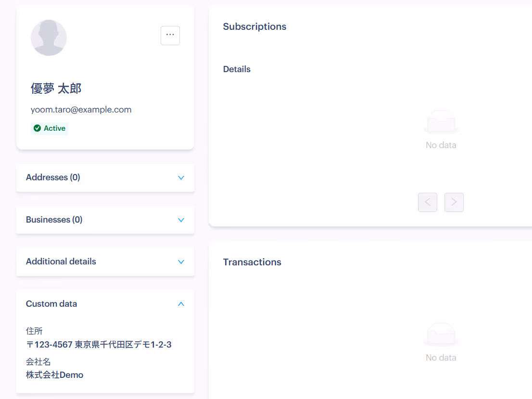
Task: Go to previous subscriptions page
Action: [x=428, y=202]
